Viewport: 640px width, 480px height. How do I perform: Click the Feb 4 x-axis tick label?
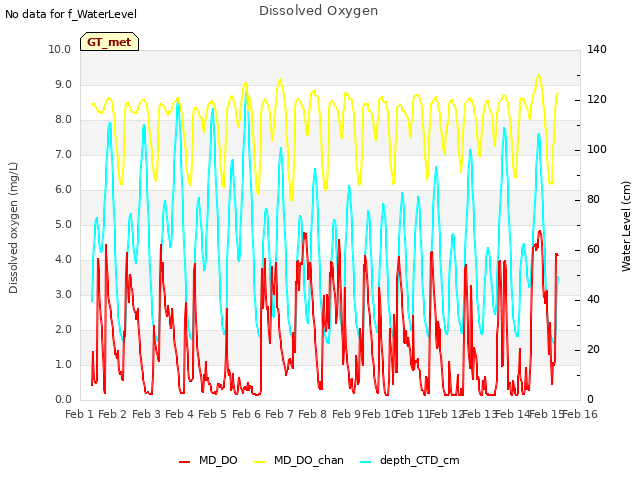pyautogui.click(x=179, y=414)
